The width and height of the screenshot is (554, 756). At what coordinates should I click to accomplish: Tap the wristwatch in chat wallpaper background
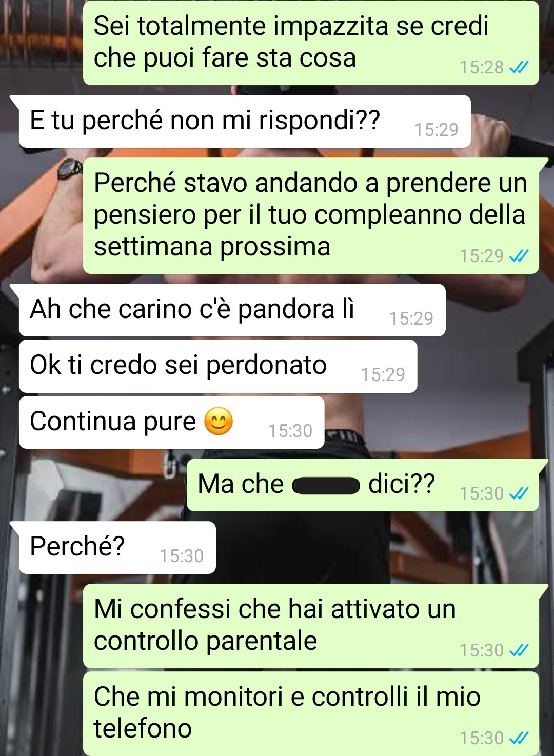[x=70, y=169]
